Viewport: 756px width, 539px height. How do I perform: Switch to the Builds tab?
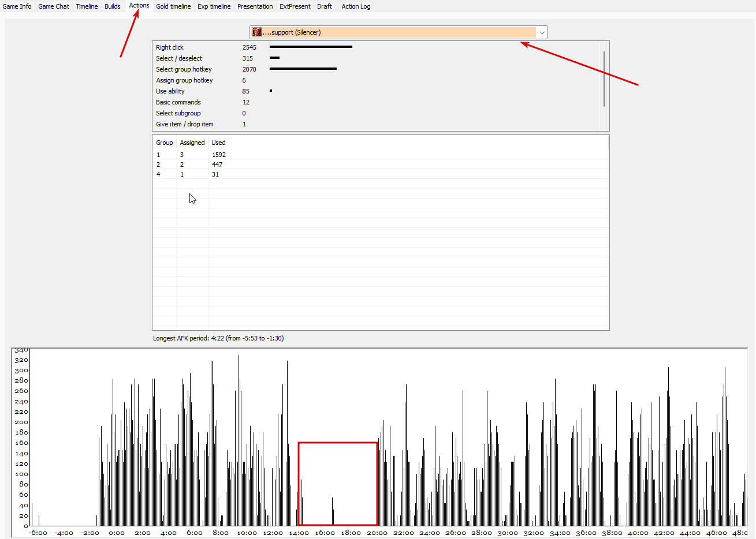113,6
